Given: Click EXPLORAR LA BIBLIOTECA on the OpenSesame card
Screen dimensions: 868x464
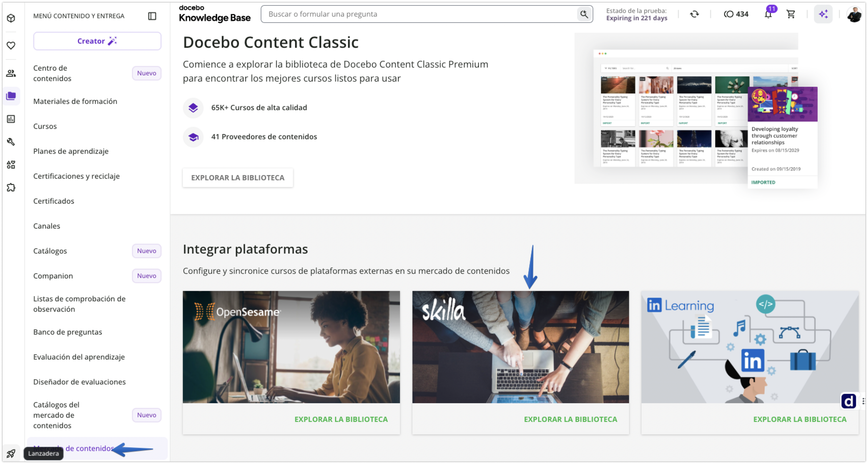Looking at the screenshot, I should tap(341, 419).
